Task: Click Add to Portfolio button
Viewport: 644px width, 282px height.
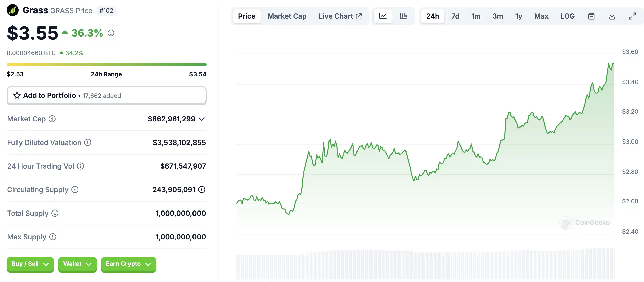Action: point(106,95)
